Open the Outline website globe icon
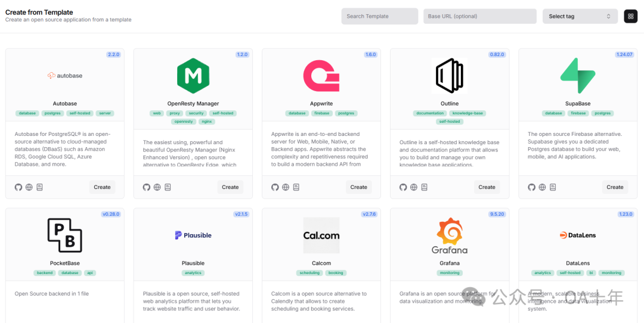The height and width of the screenshot is (323, 644). coord(414,187)
